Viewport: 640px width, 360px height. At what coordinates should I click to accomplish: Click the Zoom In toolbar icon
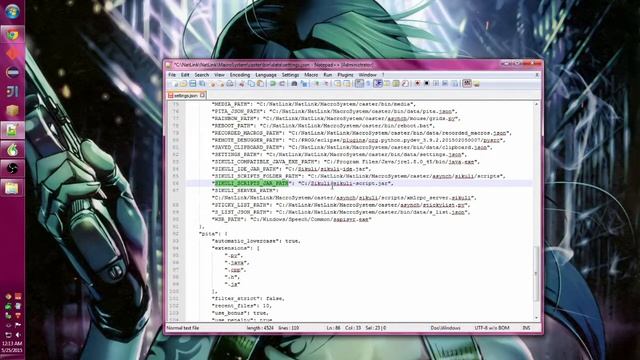click(316, 84)
